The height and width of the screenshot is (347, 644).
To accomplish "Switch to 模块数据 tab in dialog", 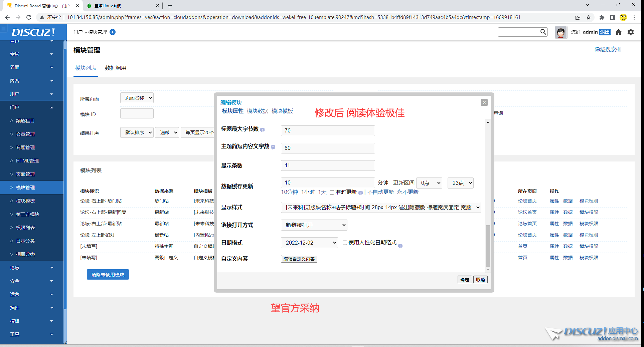I will pyautogui.click(x=258, y=111).
